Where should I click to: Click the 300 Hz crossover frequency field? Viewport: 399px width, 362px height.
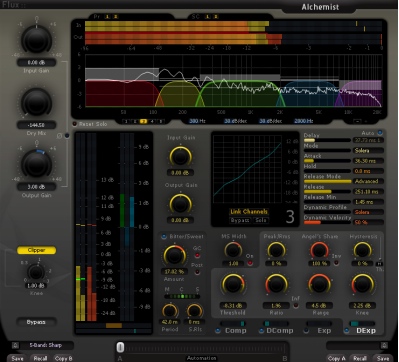[x=198, y=121]
